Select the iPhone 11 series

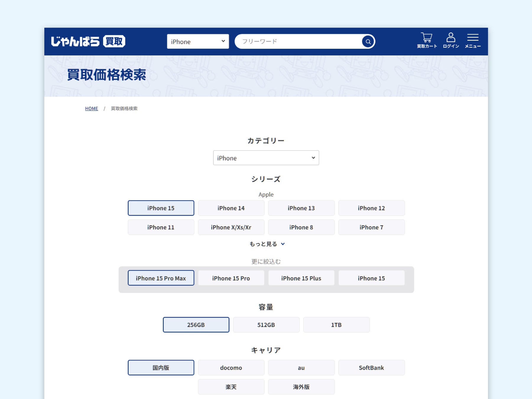161,227
